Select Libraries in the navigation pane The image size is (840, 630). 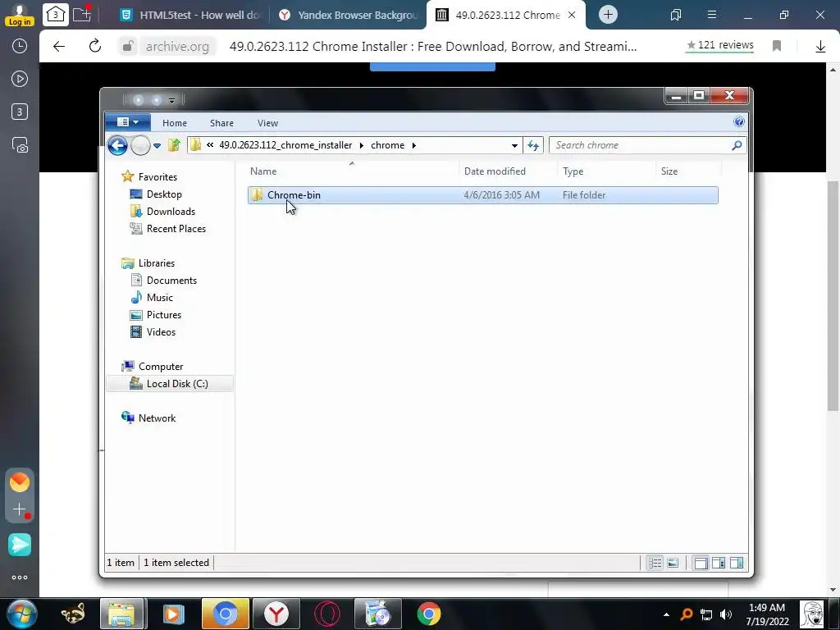point(157,263)
